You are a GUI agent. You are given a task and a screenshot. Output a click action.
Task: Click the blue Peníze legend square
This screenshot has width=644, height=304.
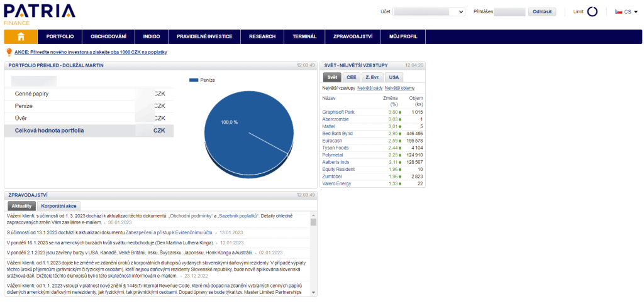[x=194, y=80]
